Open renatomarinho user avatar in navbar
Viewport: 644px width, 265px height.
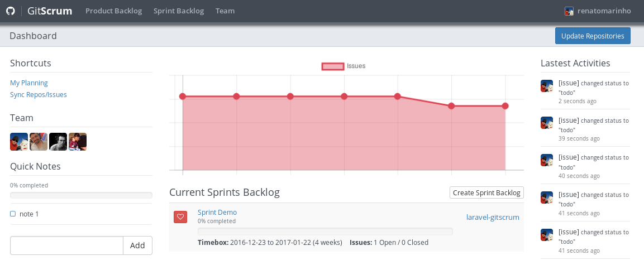coord(569,11)
